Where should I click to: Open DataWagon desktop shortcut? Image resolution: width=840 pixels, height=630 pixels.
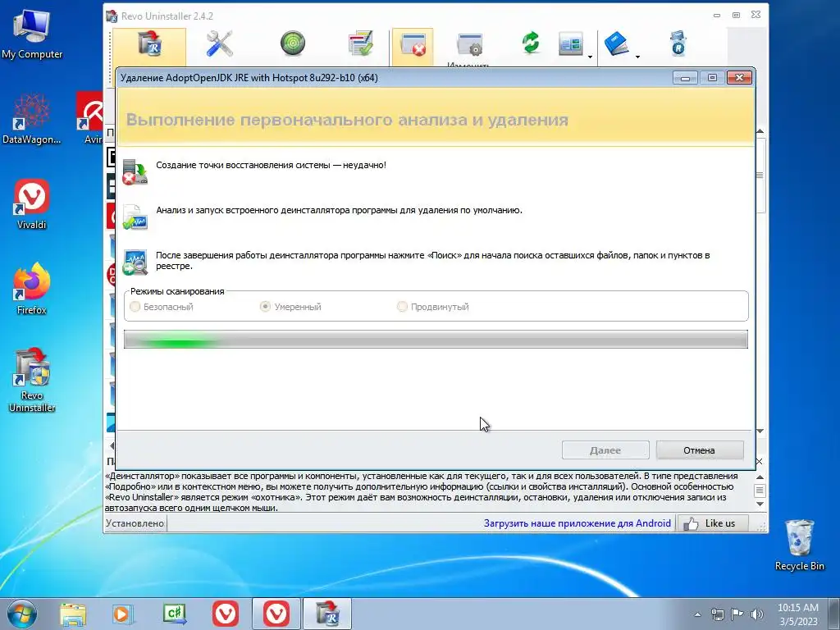tap(32, 118)
